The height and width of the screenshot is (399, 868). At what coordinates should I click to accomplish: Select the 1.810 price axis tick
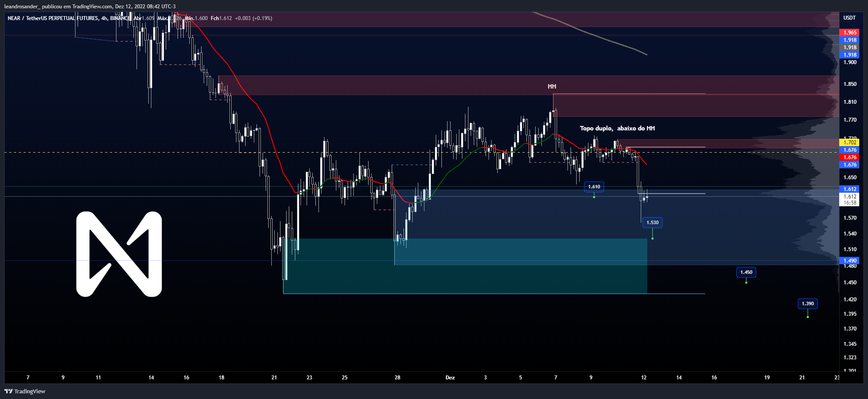click(x=850, y=102)
